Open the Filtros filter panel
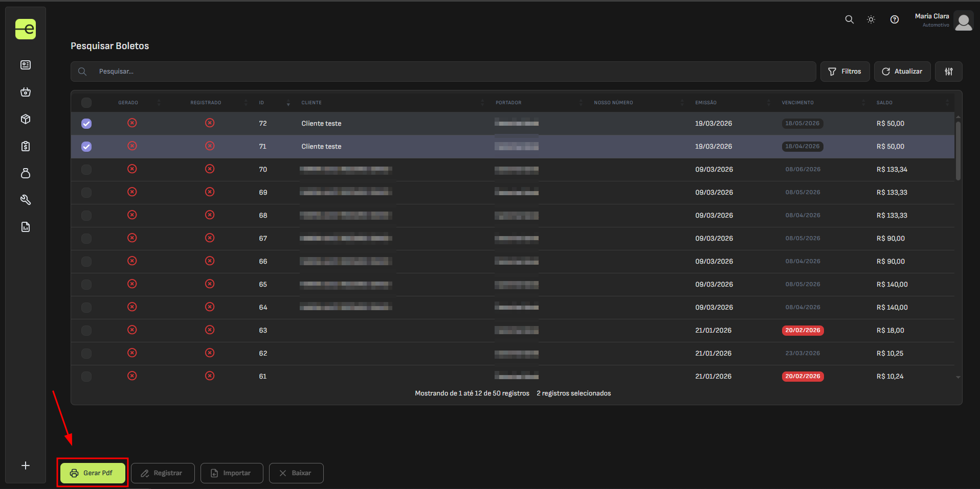Image resolution: width=980 pixels, height=489 pixels. pyautogui.click(x=844, y=72)
